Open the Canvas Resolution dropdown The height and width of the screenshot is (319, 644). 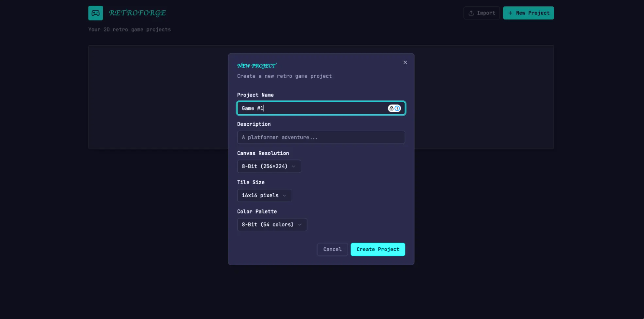click(269, 166)
